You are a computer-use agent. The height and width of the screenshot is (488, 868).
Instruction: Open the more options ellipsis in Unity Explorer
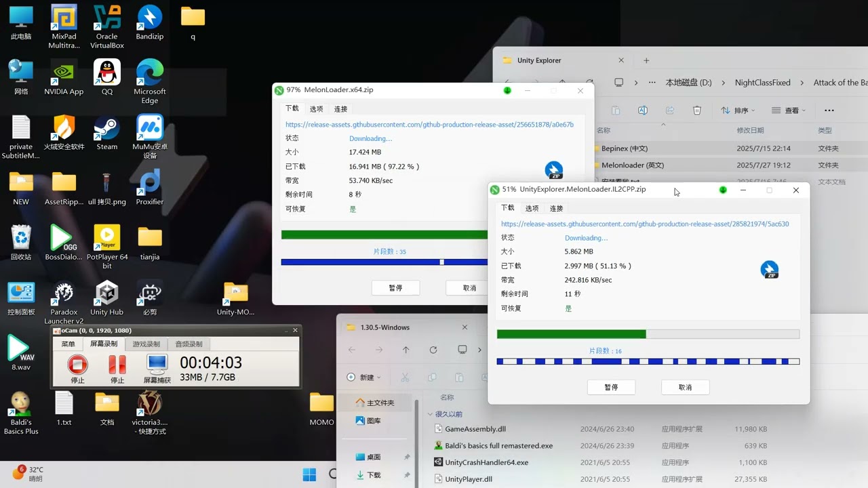tap(829, 110)
